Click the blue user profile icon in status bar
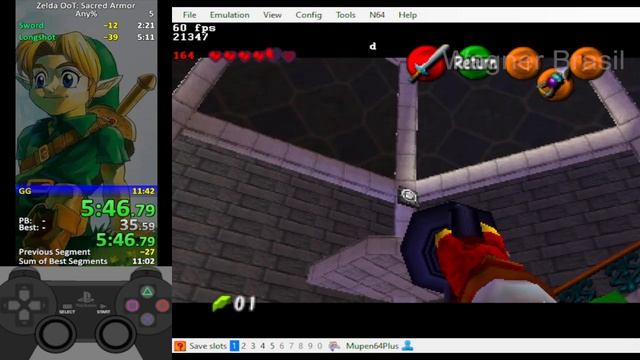 407,346
